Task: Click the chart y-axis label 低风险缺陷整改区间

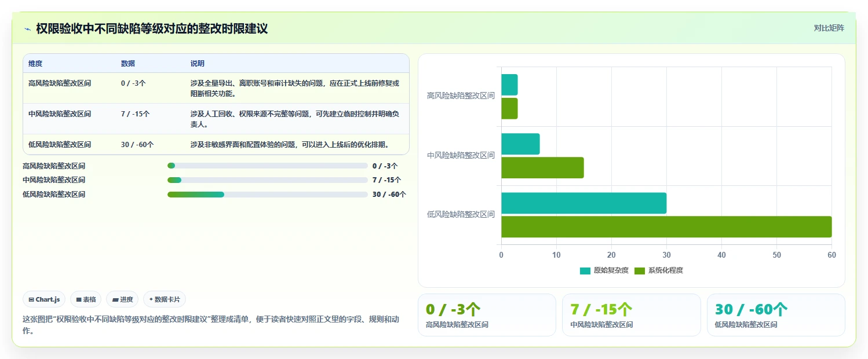Action: pos(461,214)
